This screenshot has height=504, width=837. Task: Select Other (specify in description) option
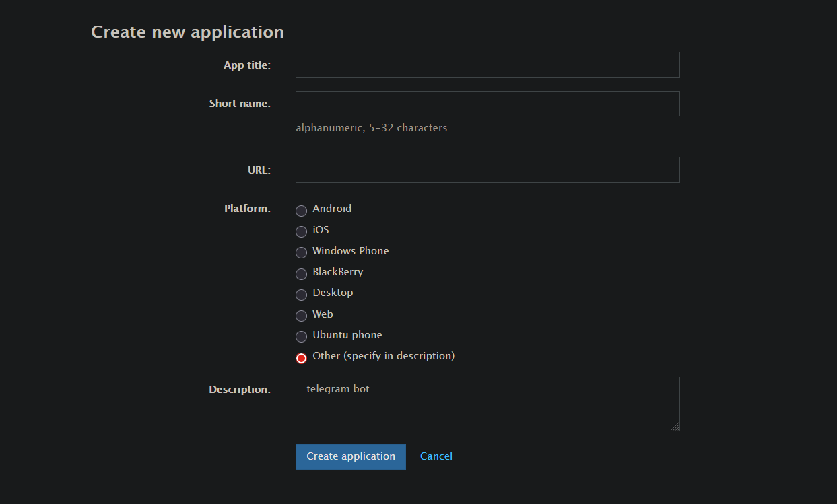coord(301,358)
